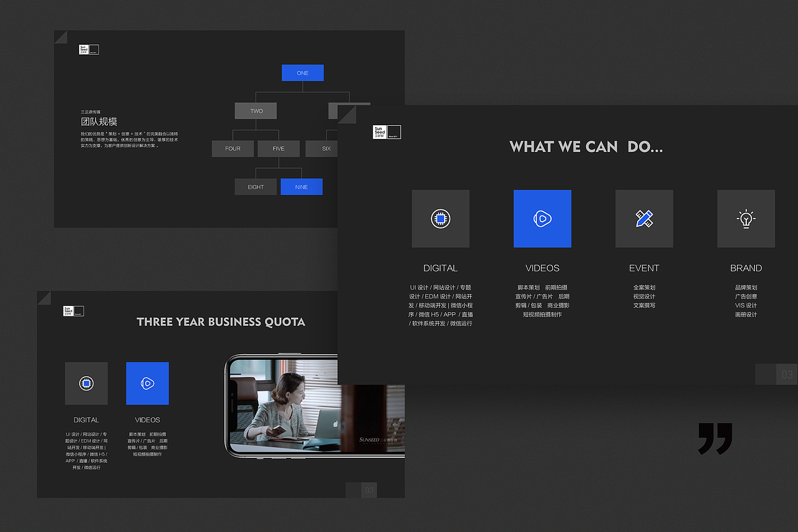Viewport: 798px width, 532px height.
Task: Click the team advantage paragraph under 团队规模
Action: 129,140
